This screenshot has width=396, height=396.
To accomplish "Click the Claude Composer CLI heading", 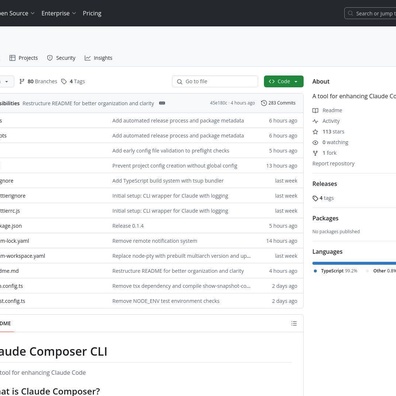I will (54, 351).
